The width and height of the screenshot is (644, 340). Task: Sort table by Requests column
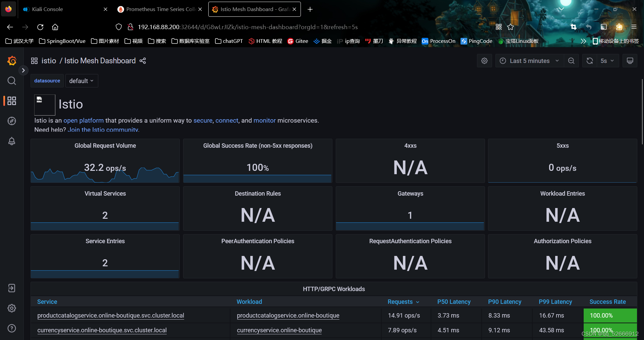403,302
